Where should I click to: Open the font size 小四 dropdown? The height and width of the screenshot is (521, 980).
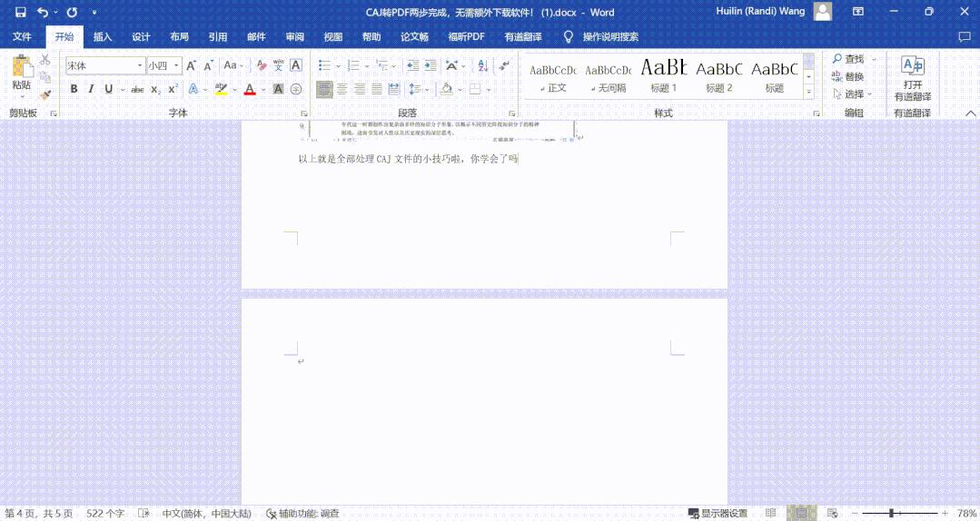[x=177, y=65]
